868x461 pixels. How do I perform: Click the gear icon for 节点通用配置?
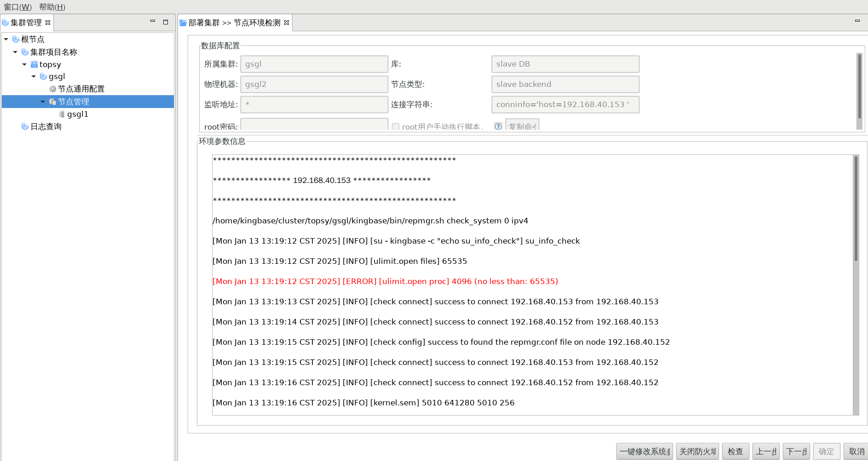click(x=52, y=89)
